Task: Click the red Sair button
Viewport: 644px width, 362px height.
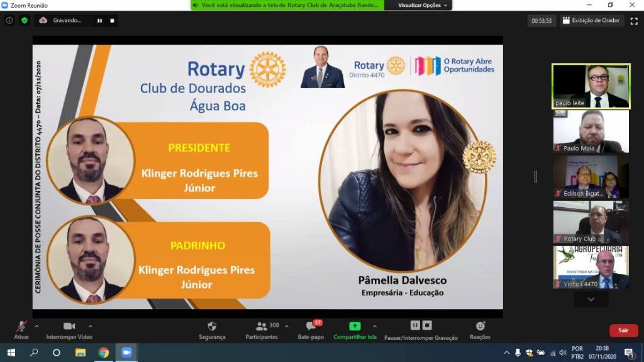Action: [x=623, y=331]
